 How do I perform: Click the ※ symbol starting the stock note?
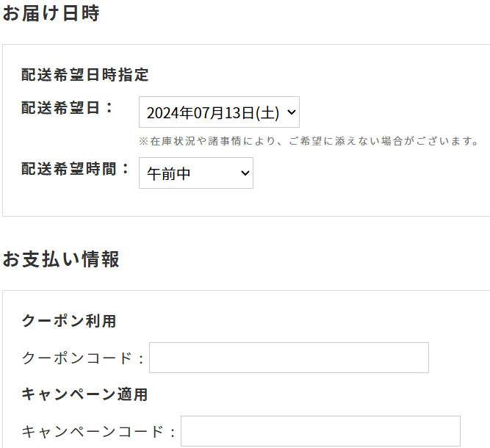pos(143,141)
